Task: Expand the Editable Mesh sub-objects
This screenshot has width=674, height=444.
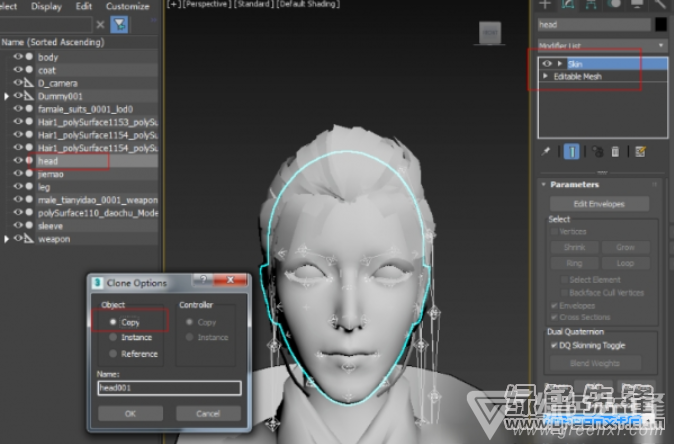Action: (546, 76)
